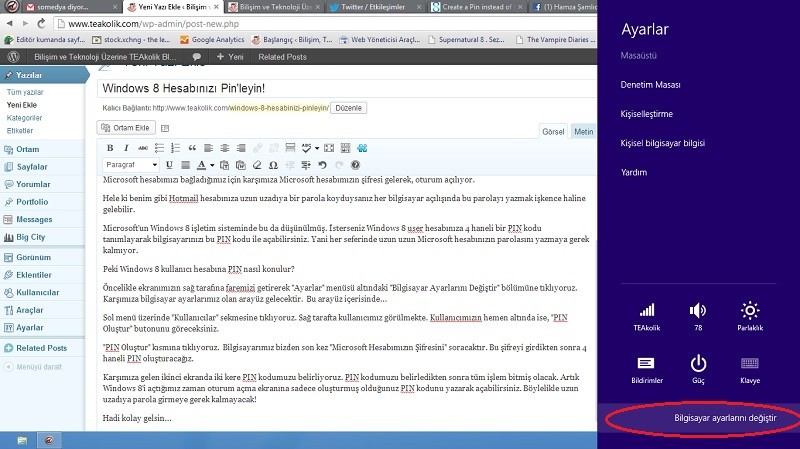Undo the last edit
The width and height of the screenshot is (800, 449).
pyautogui.click(x=322, y=165)
